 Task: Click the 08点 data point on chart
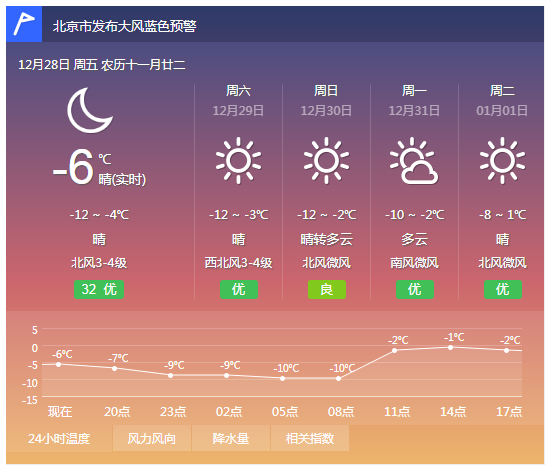click(x=338, y=378)
